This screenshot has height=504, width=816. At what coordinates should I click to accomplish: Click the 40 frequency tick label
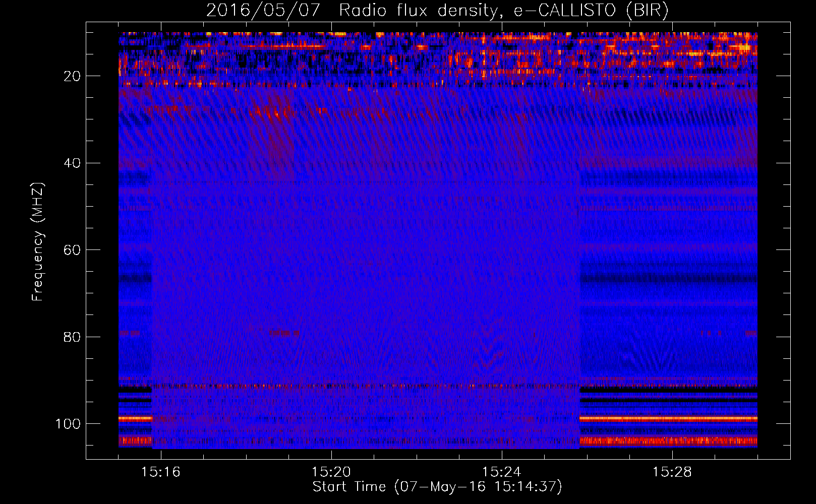72,163
